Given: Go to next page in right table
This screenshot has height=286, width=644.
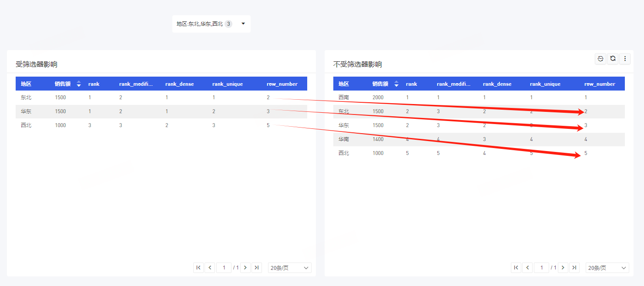Looking at the screenshot, I should [x=563, y=268].
